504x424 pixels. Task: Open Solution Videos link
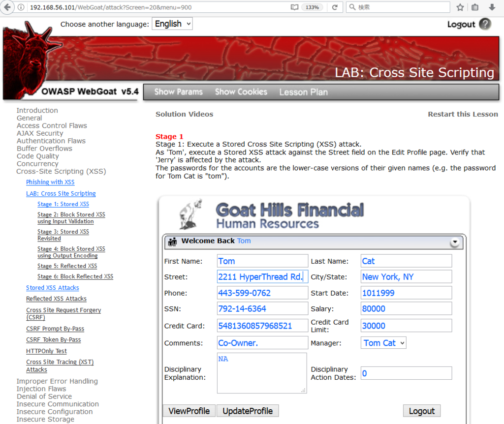(x=184, y=114)
